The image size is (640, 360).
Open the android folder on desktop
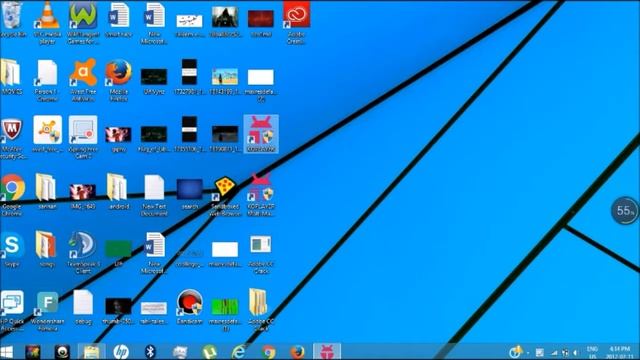(118, 191)
